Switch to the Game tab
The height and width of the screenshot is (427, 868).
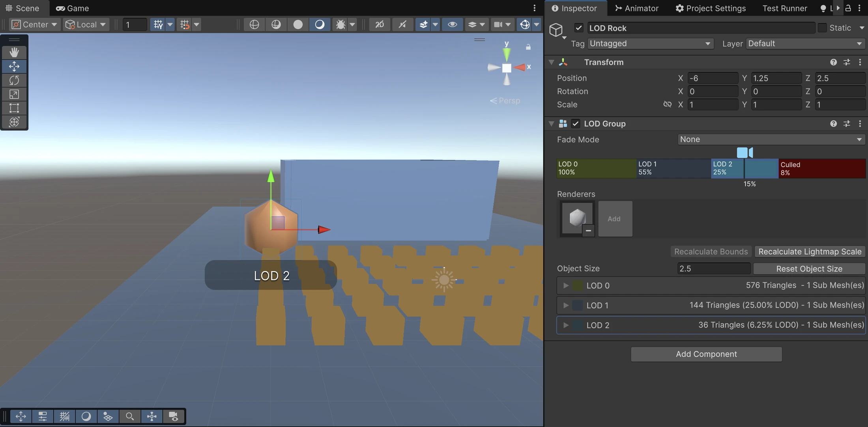point(72,8)
